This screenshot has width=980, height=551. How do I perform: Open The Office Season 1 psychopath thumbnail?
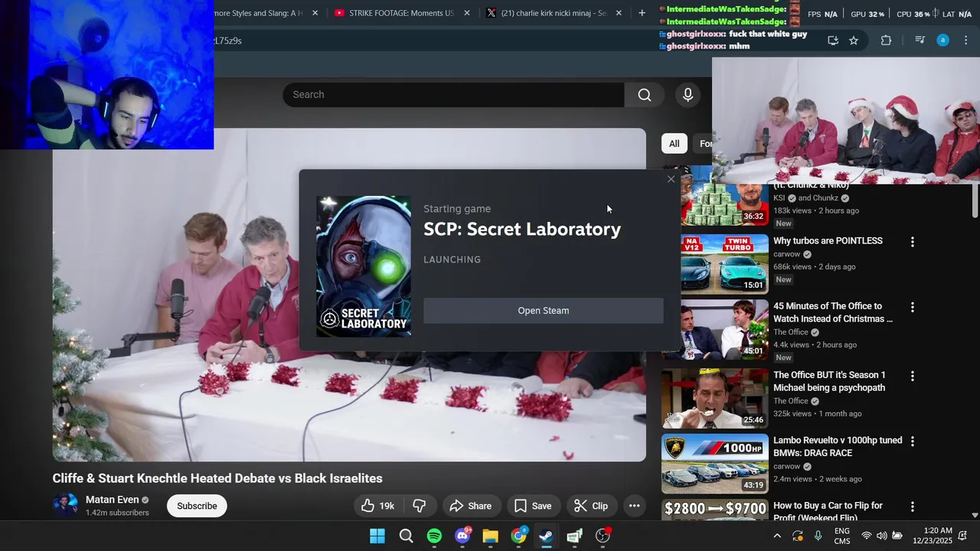[x=715, y=398]
